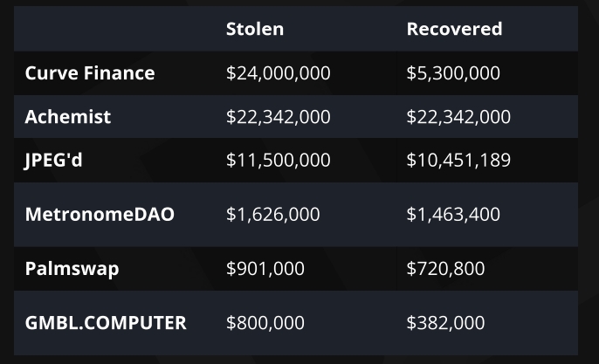Select the Curve Finance row label
599x364 pixels.
[89, 73]
